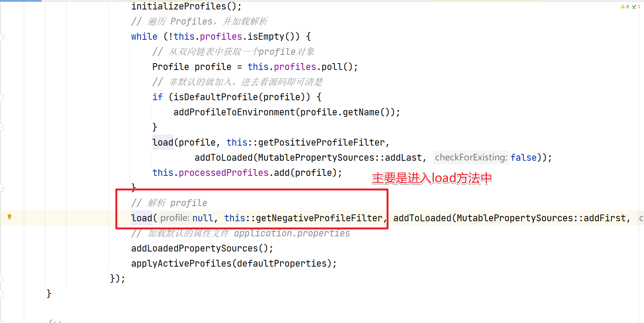The image size is (644, 323).
Task: Click 'getName()' in addProfileToEnvironment line
Action: pyautogui.click(x=366, y=112)
